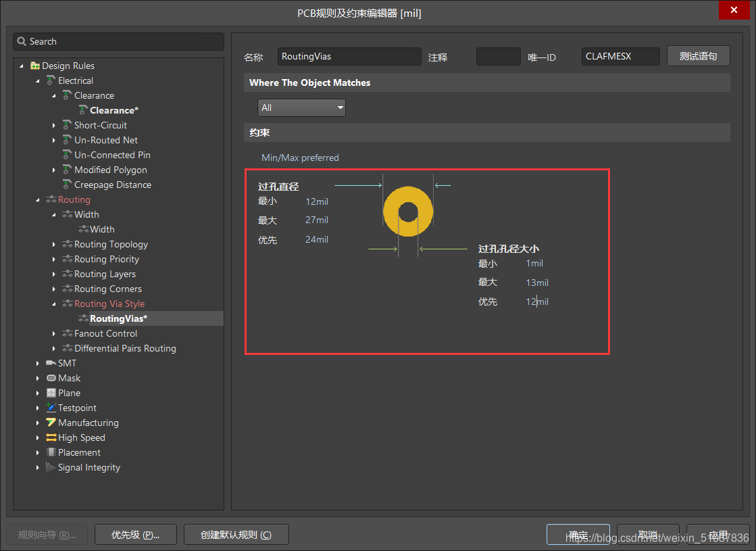The image size is (756, 551).
Task: Click the Placement category icon
Action: click(x=51, y=452)
